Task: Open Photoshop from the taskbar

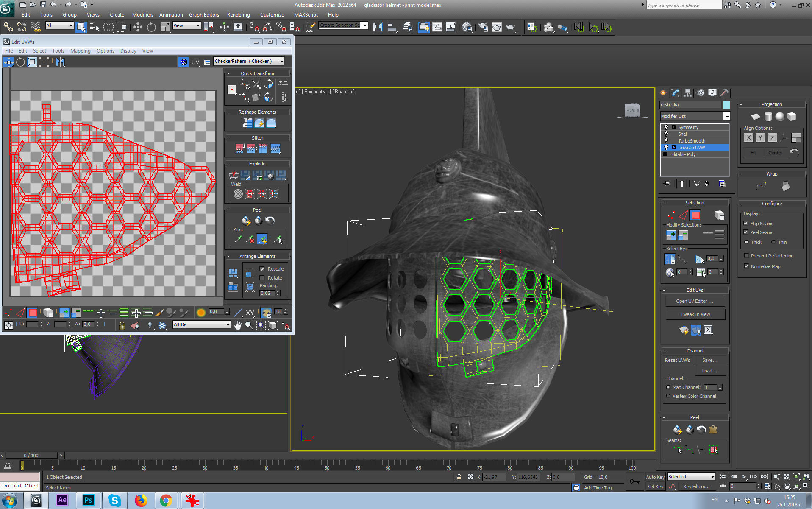Action: (x=88, y=500)
